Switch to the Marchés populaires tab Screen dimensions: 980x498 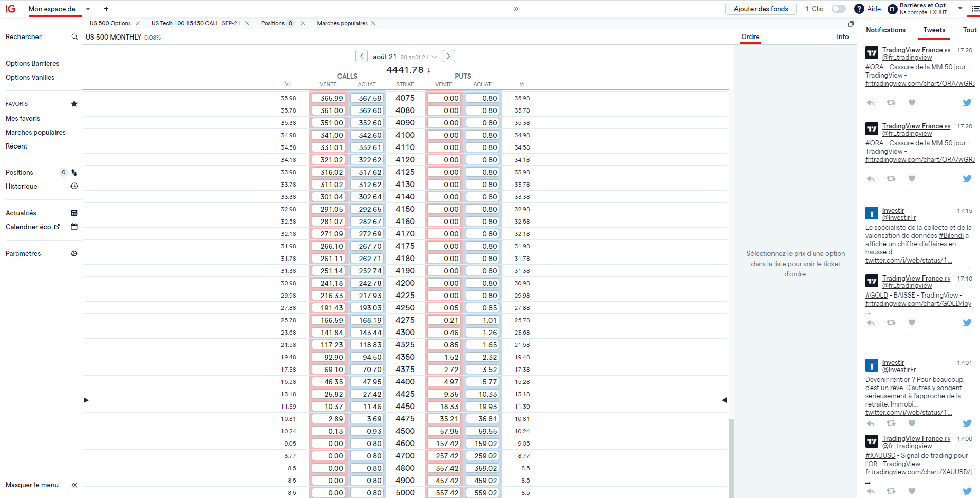click(342, 23)
